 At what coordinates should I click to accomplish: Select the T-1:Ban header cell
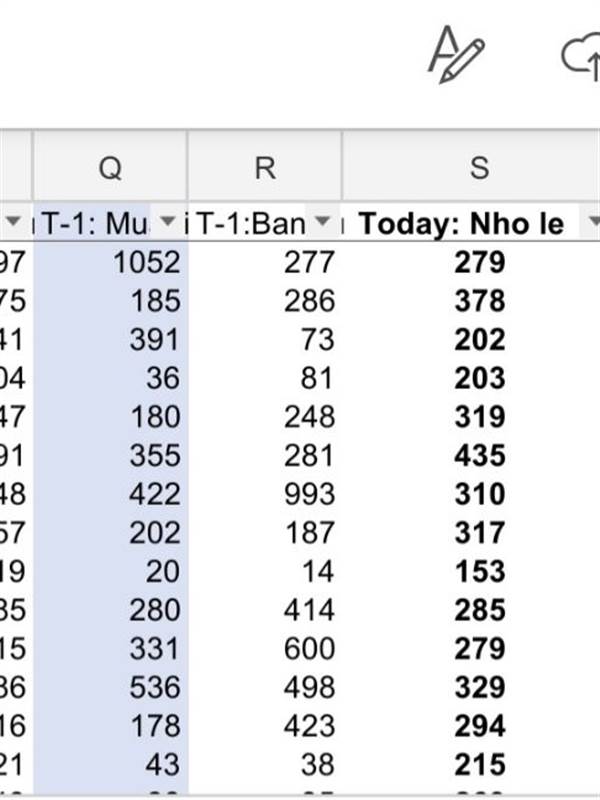click(x=250, y=223)
